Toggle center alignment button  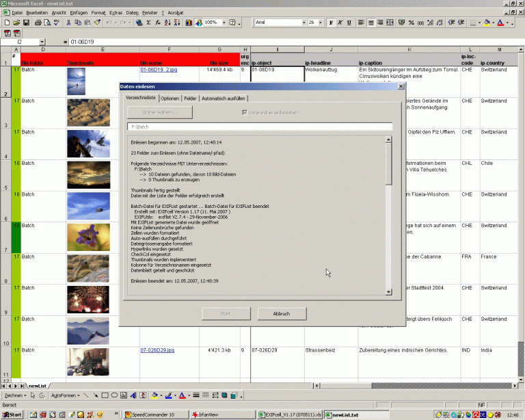pyautogui.click(x=371, y=23)
